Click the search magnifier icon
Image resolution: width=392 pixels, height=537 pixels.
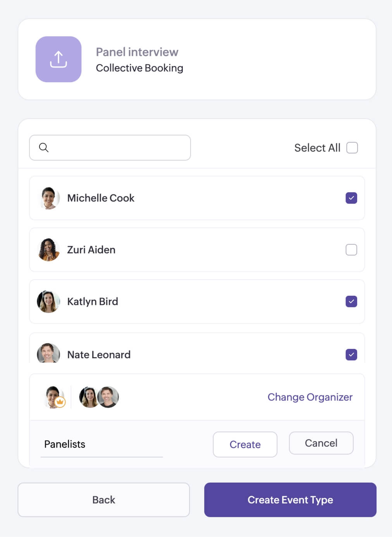tap(44, 147)
